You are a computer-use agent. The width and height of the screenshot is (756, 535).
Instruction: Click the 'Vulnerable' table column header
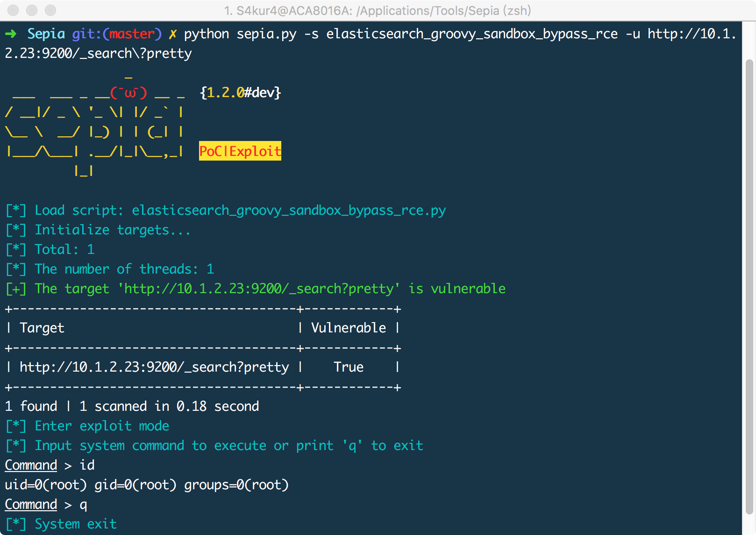click(x=349, y=328)
